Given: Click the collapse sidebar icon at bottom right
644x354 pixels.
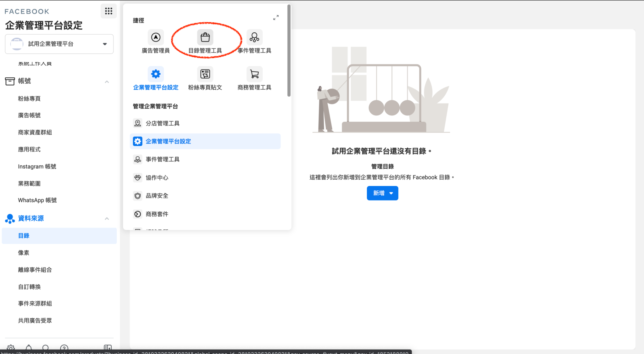Looking at the screenshot, I should pos(107,348).
